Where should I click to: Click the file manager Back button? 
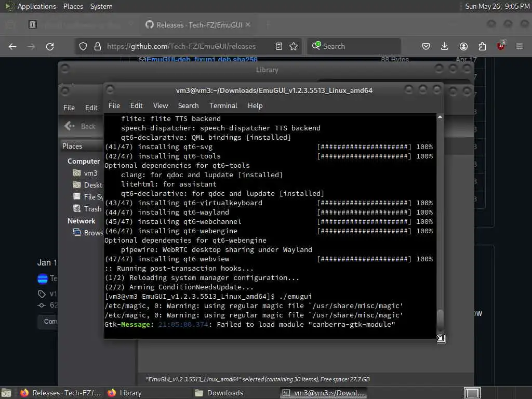pyautogui.click(x=81, y=126)
